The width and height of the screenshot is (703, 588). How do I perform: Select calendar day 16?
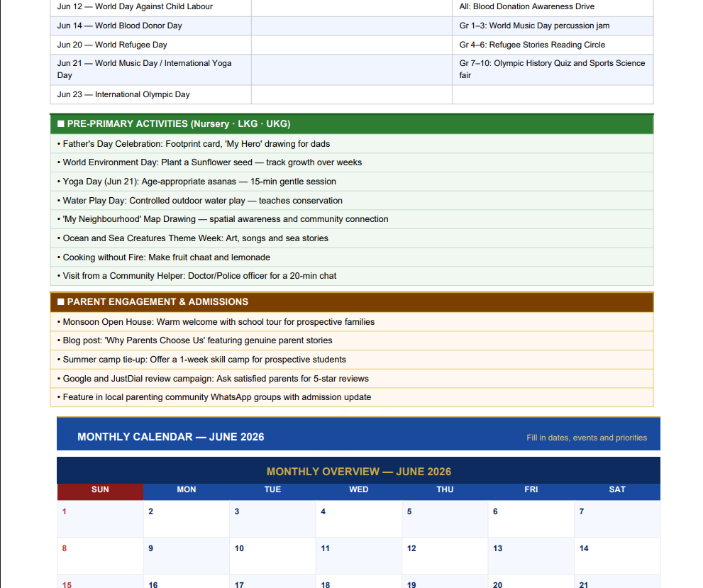[x=187, y=582]
